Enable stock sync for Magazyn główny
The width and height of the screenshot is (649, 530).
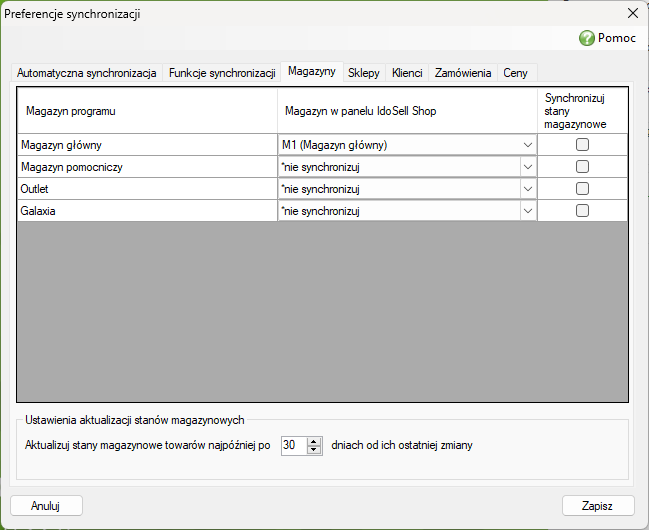point(582,145)
